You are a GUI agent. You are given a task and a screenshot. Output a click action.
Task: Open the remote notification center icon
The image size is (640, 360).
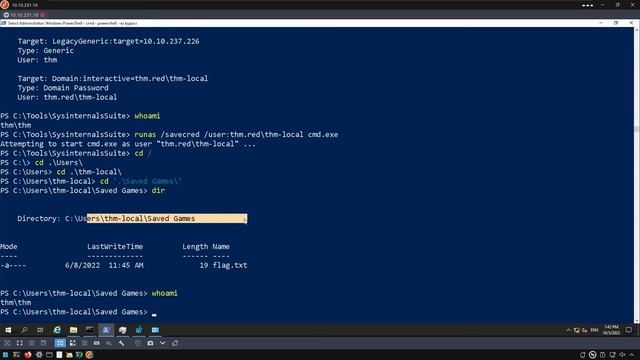[629, 330]
